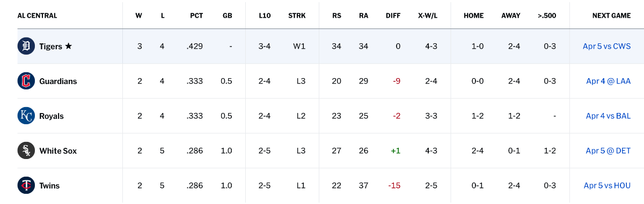Click the Kansas City Royals team logo
This screenshot has width=644, height=204.
(26, 116)
